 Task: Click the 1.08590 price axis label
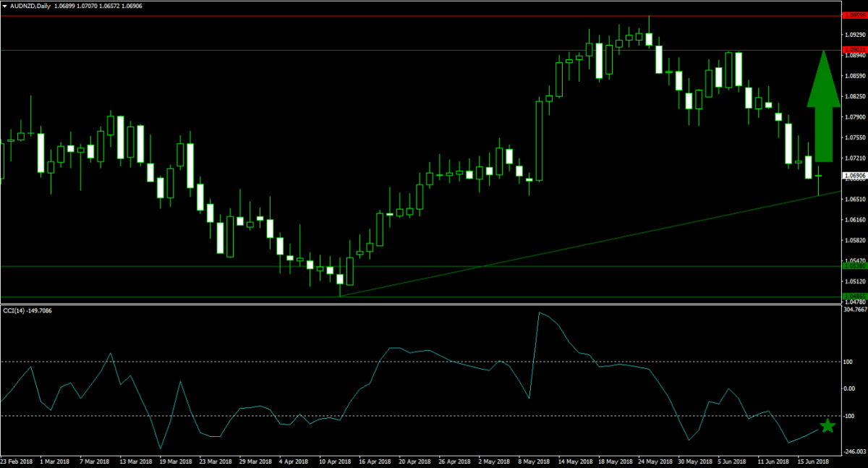(855, 75)
